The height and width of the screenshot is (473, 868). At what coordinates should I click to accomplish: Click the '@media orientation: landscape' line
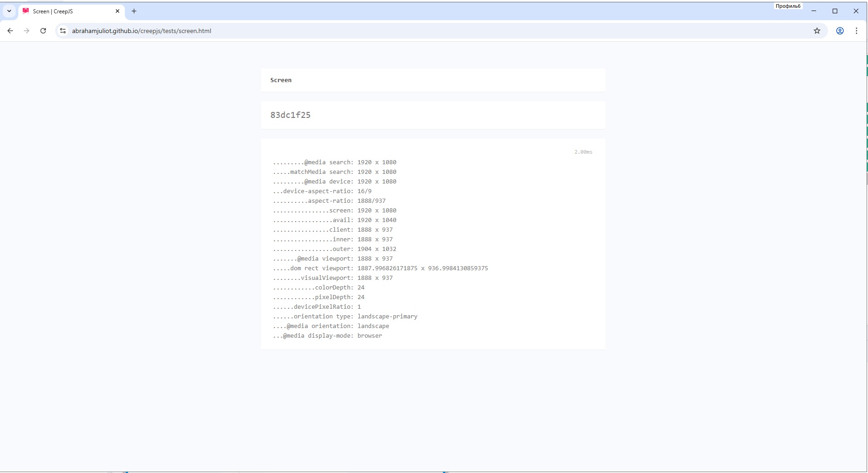331,326
